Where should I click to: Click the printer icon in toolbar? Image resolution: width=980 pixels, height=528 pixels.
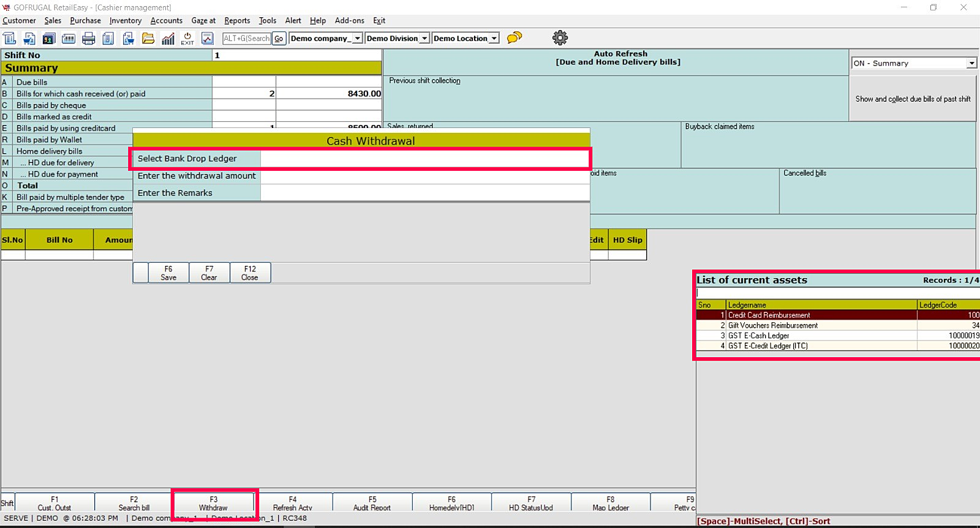coord(88,39)
